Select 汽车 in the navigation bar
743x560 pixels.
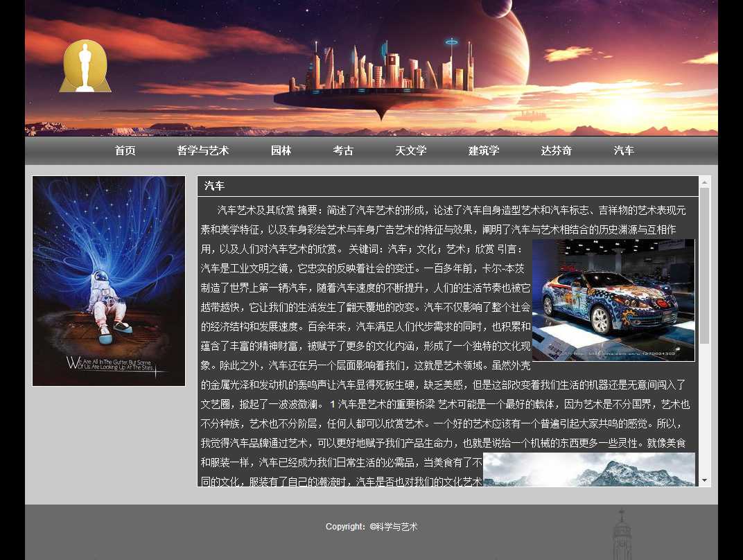point(623,150)
